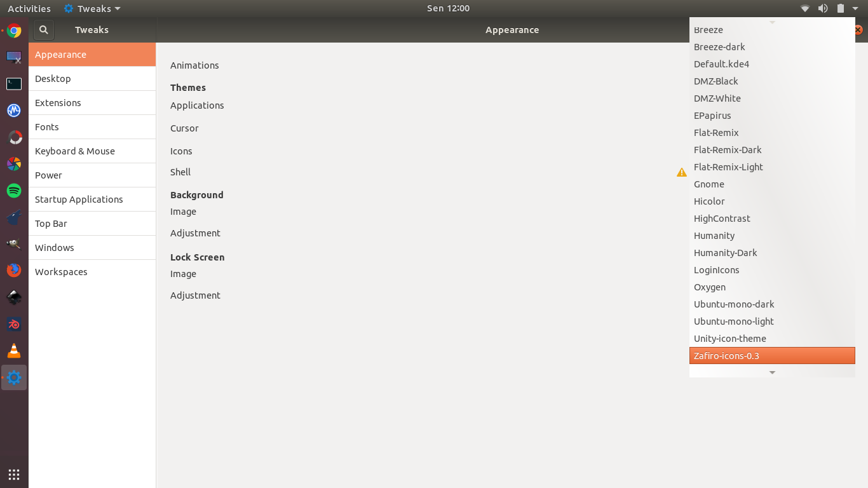Screen dimensions: 868x488
Task: Open the Tweaks app menu in top bar
Action: coord(92,8)
